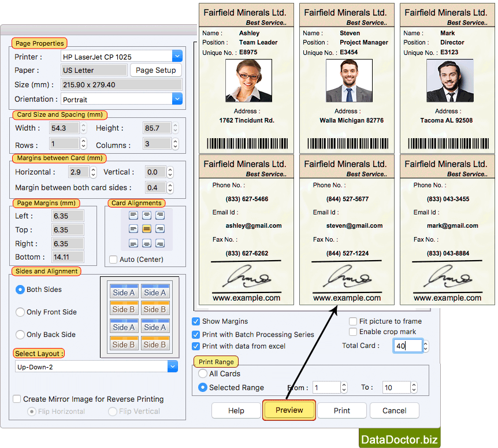498x448 pixels.
Task: Enable crop mark checkbox
Action: click(353, 332)
